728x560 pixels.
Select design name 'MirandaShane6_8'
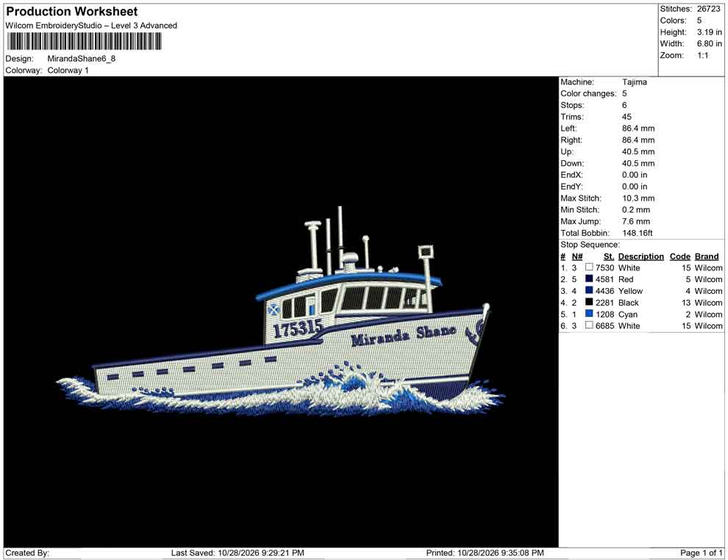click(x=81, y=59)
